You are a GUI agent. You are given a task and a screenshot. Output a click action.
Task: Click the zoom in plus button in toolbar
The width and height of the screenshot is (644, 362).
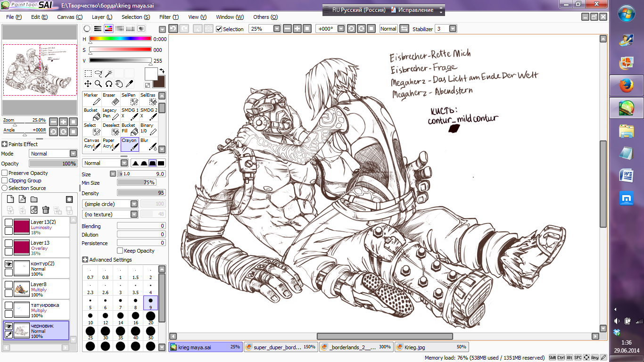point(297,29)
